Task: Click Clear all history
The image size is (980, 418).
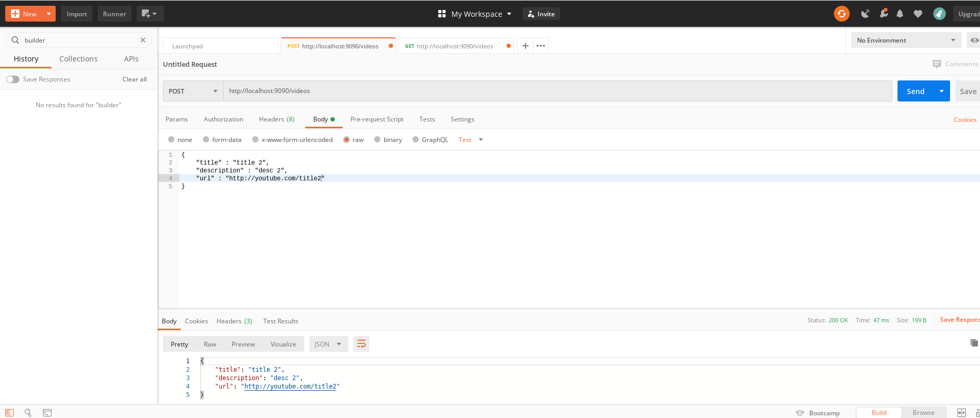Action: coord(135,79)
